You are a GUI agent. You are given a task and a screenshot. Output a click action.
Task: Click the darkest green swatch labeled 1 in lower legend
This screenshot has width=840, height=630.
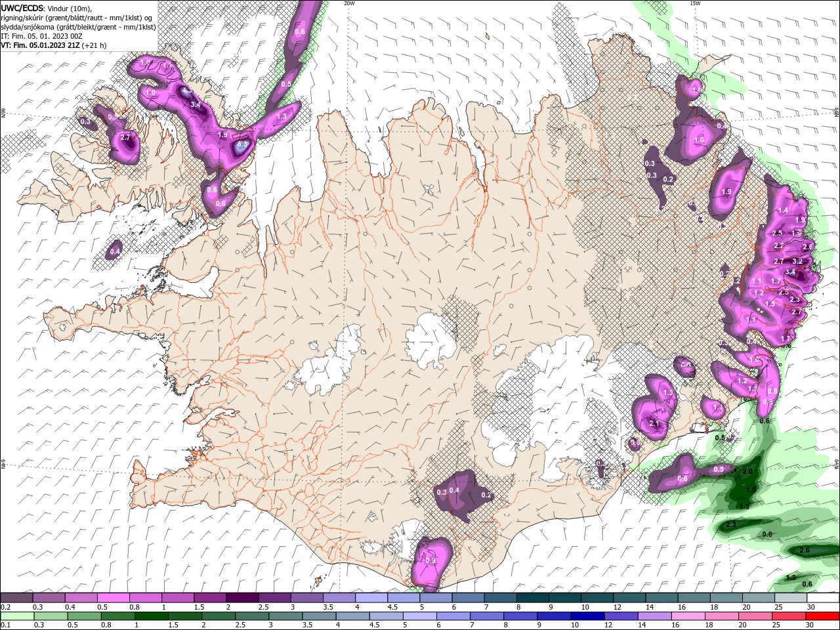tap(151, 616)
